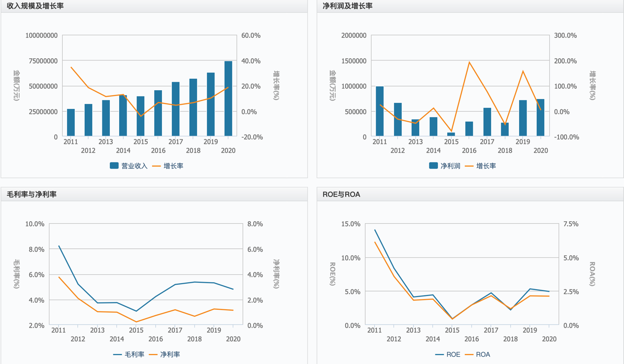Select the 2015 net profit bar
The height and width of the screenshot is (364, 624).
[451, 134]
